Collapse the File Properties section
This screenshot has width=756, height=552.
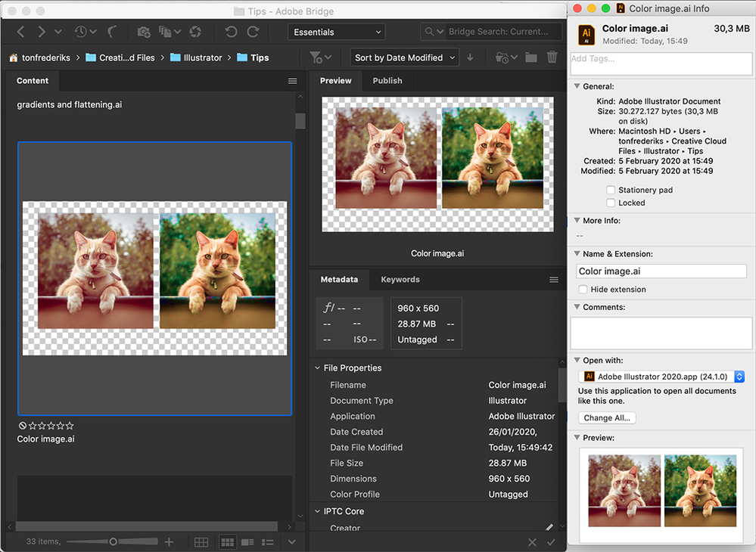[317, 368]
